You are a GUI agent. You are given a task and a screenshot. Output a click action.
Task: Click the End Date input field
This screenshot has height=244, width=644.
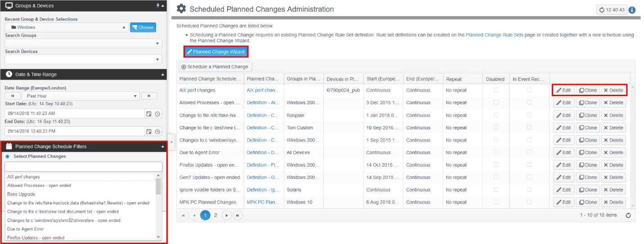point(75,132)
